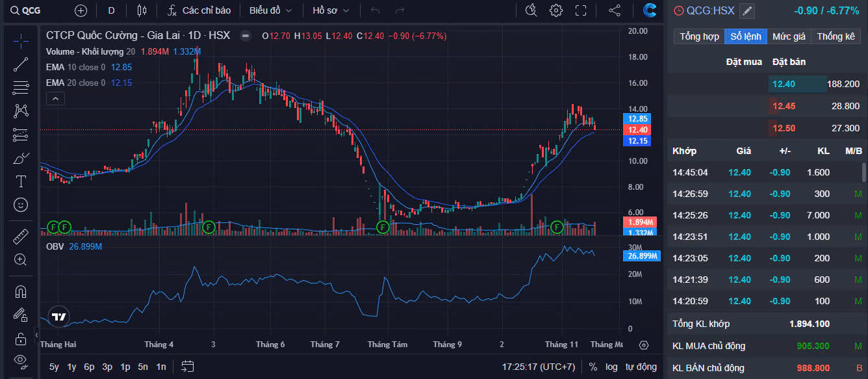Screen dimensions: 868x379
Task: Select the trend line drawing tool
Action: pos(21,64)
